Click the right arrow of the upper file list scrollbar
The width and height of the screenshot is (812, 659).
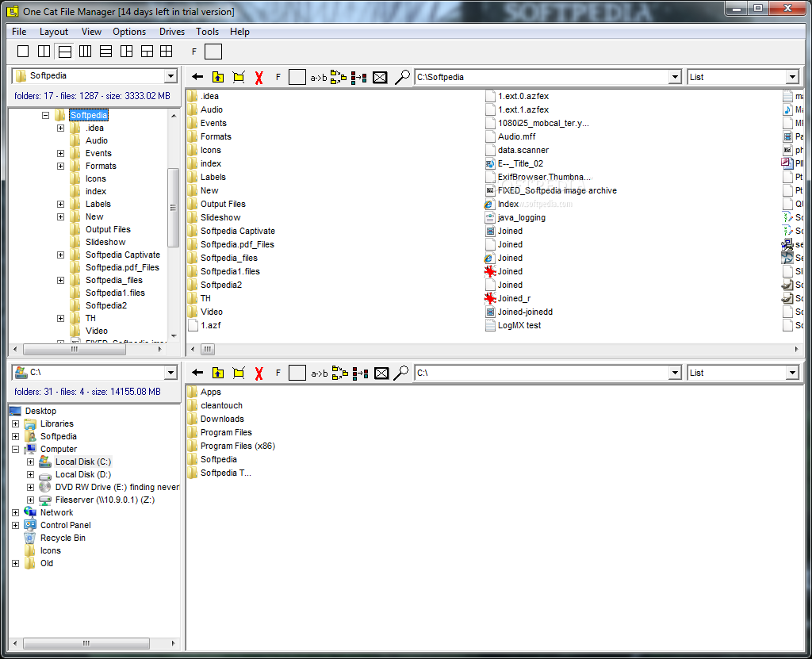[796, 349]
